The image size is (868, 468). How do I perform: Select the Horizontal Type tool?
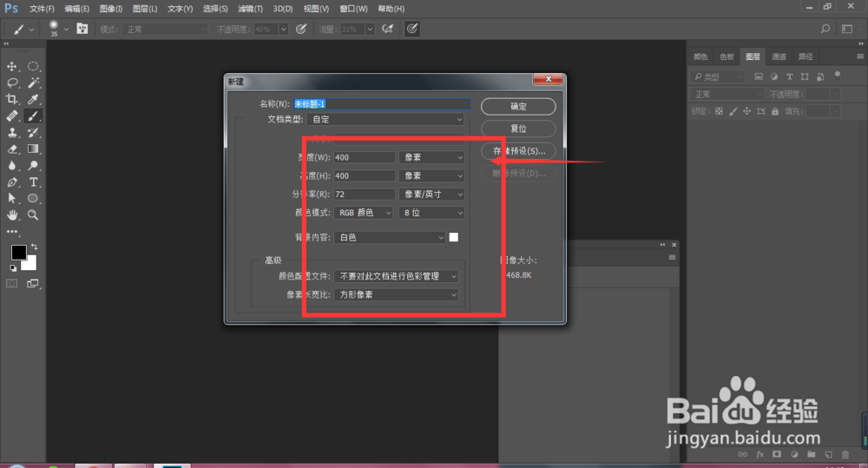34,182
